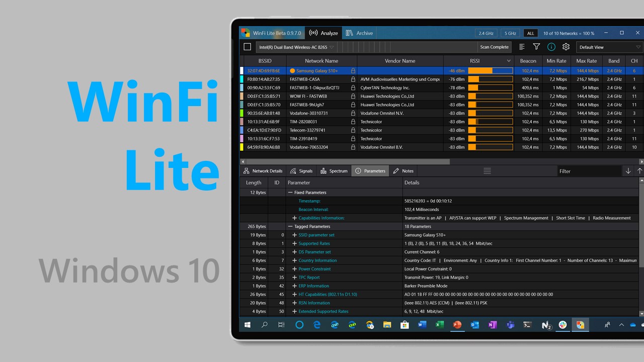Click in the Filter input field

tap(589, 171)
